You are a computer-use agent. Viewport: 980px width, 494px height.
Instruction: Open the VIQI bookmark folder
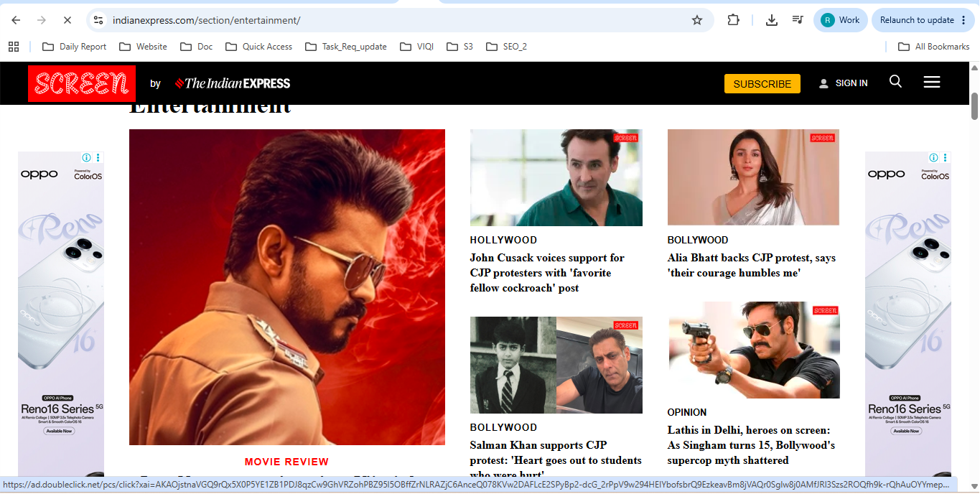pyautogui.click(x=416, y=47)
